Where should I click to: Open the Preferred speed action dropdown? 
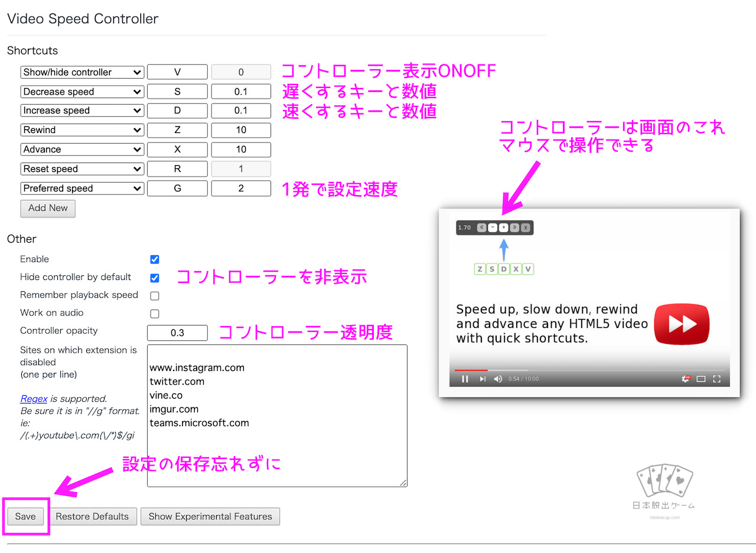[x=82, y=188]
